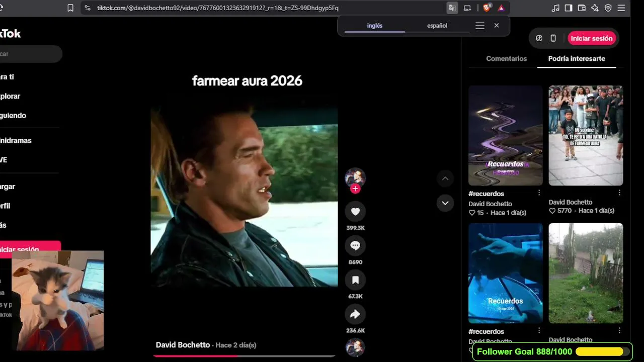Click the screen icon beside the translate icon
Screen dimensions: 644x362
click(x=467, y=8)
